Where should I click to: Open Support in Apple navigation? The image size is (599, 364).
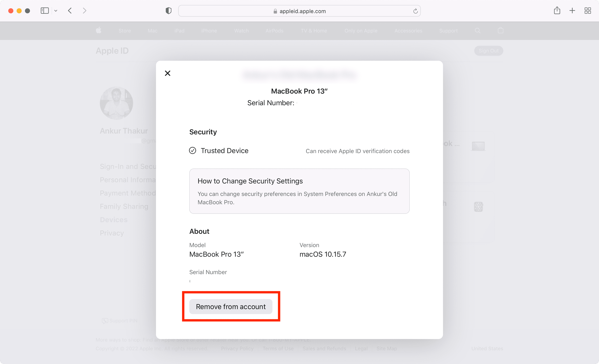point(448,31)
